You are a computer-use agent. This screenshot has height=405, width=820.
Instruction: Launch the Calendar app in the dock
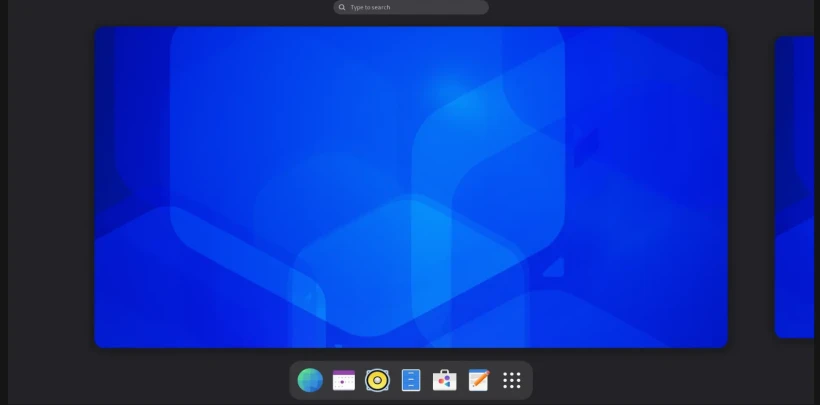pos(344,380)
